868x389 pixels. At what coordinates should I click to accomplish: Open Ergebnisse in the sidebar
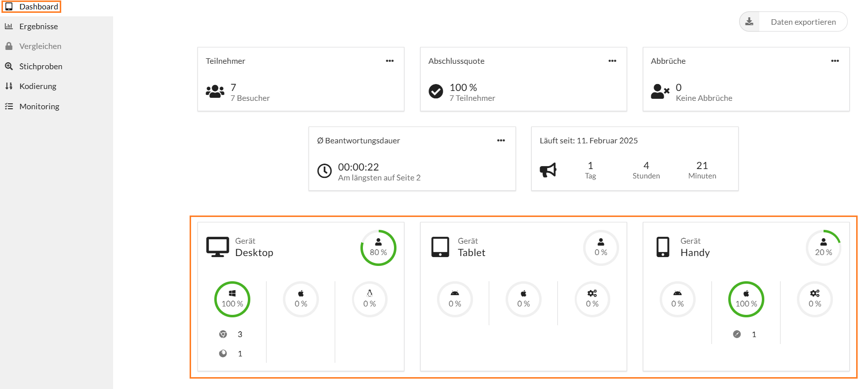[x=39, y=27]
